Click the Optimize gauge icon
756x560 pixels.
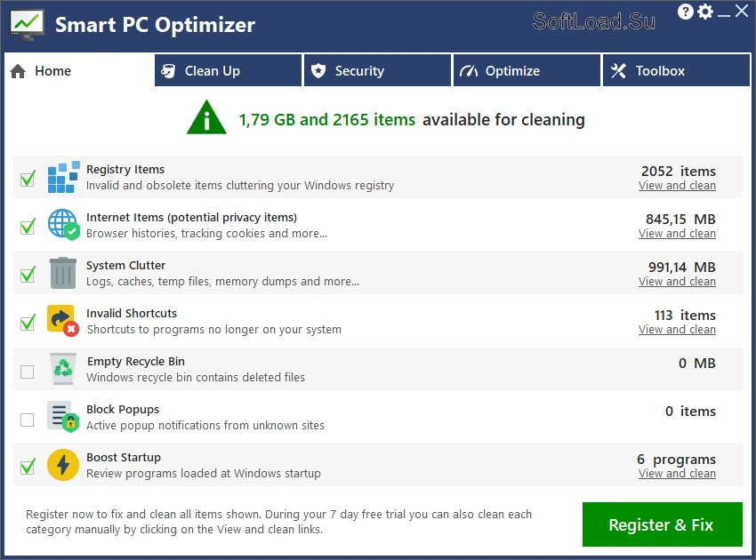pyautogui.click(x=468, y=71)
